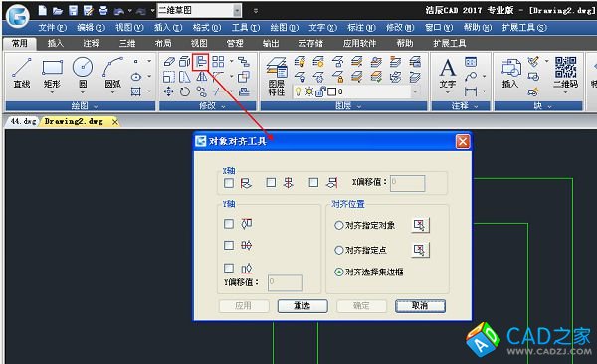Select the Line (直线) drawing tool
This screenshot has width=597, height=364.
coord(22,73)
